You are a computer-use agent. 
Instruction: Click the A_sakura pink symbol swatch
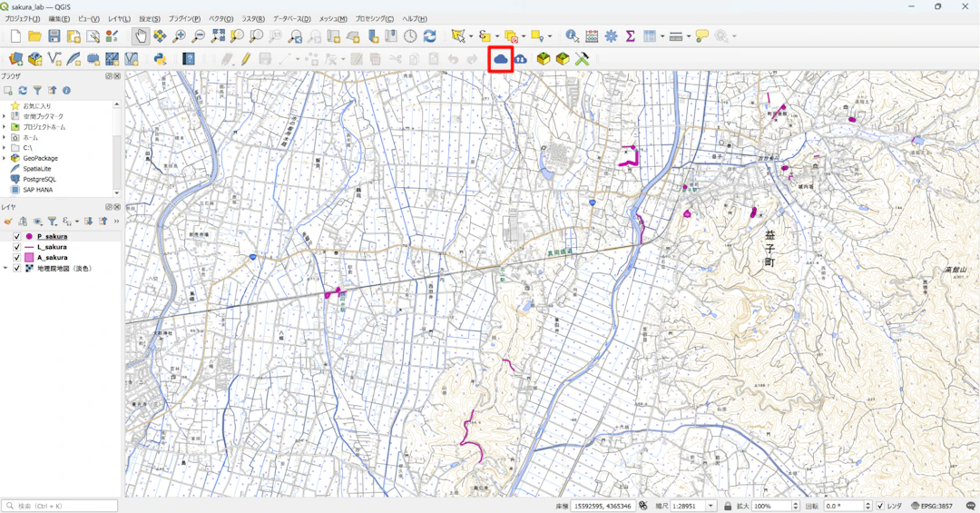coord(29,258)
